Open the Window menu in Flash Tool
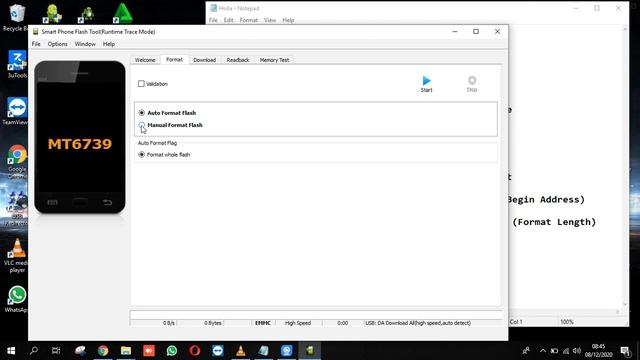The width and height of the screenshot is (640, 360). pos(85,44)
